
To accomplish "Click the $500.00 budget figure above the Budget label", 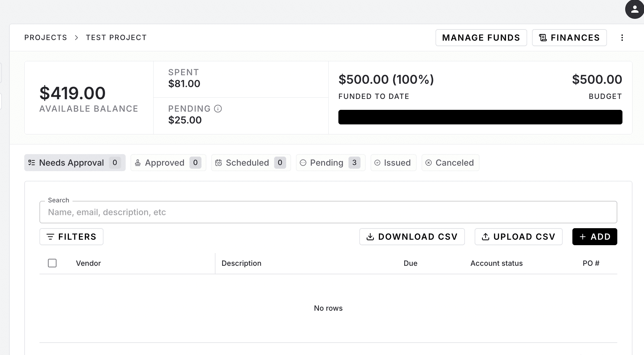I will [x=597, y=79].
